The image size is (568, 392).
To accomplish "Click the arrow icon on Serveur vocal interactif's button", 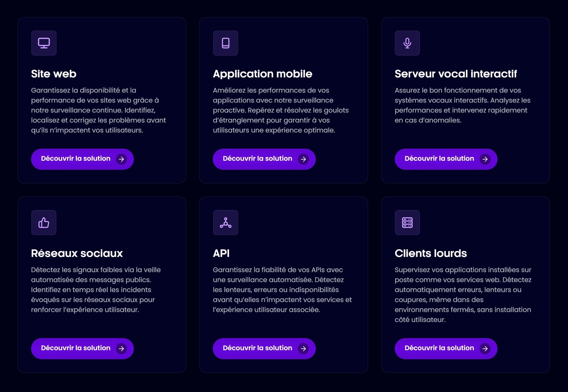I will 485,159.
